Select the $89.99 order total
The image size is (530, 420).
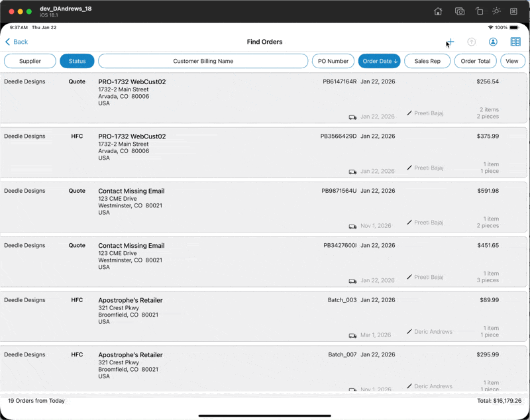489,300
